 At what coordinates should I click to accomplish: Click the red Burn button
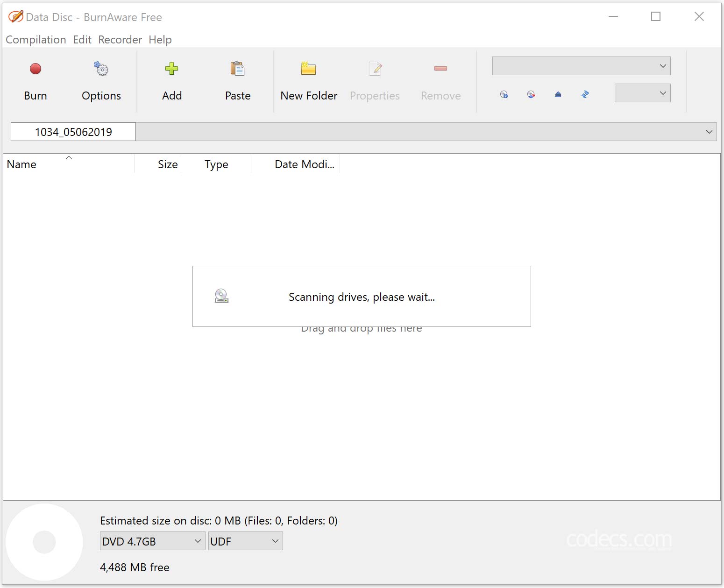click(35, 82)
